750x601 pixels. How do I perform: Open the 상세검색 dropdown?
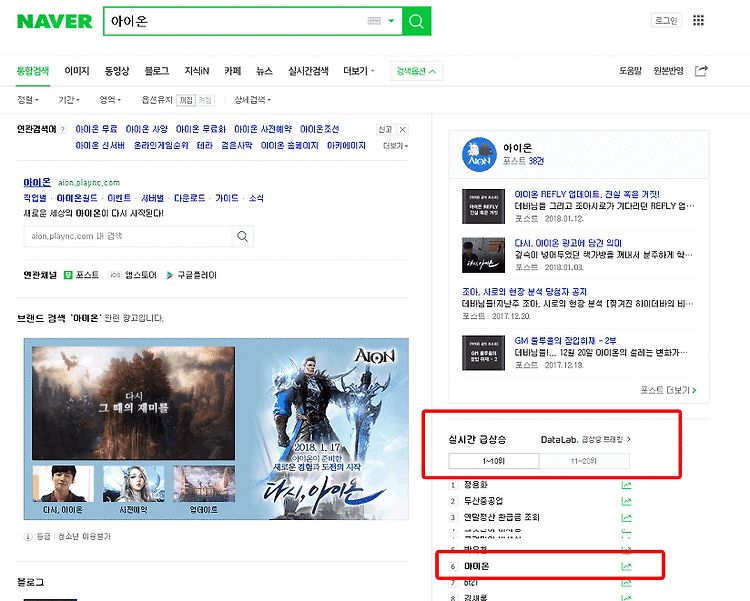(253, 100)
